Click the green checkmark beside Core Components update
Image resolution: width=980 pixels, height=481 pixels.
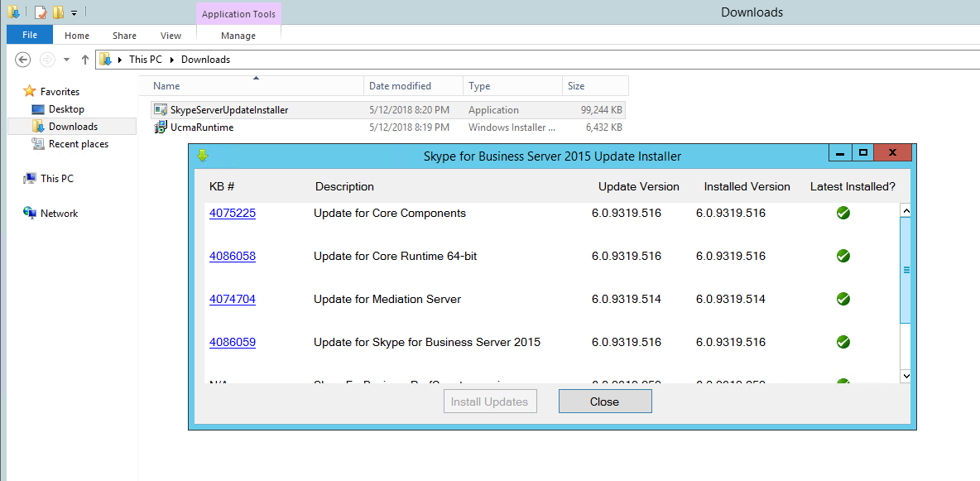[843, 213]
